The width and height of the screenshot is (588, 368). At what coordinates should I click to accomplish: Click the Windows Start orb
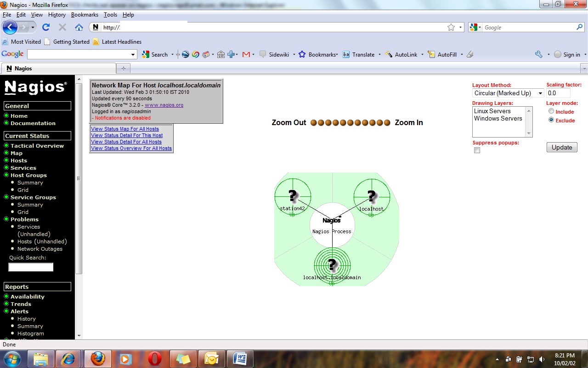tap(12, 358)
